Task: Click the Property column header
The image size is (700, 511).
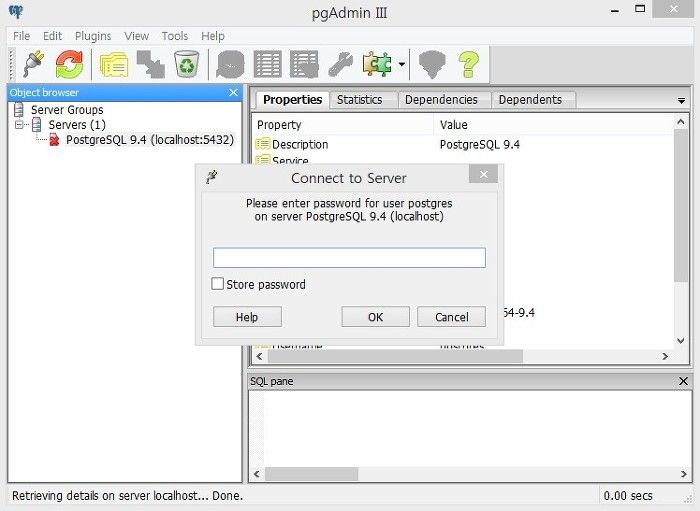Action: pos(343,125)
